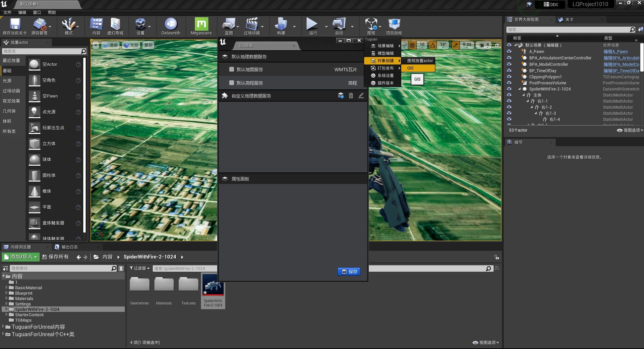Open the 编辑A_Pawn link in outliner

click(x=615, y=52)
